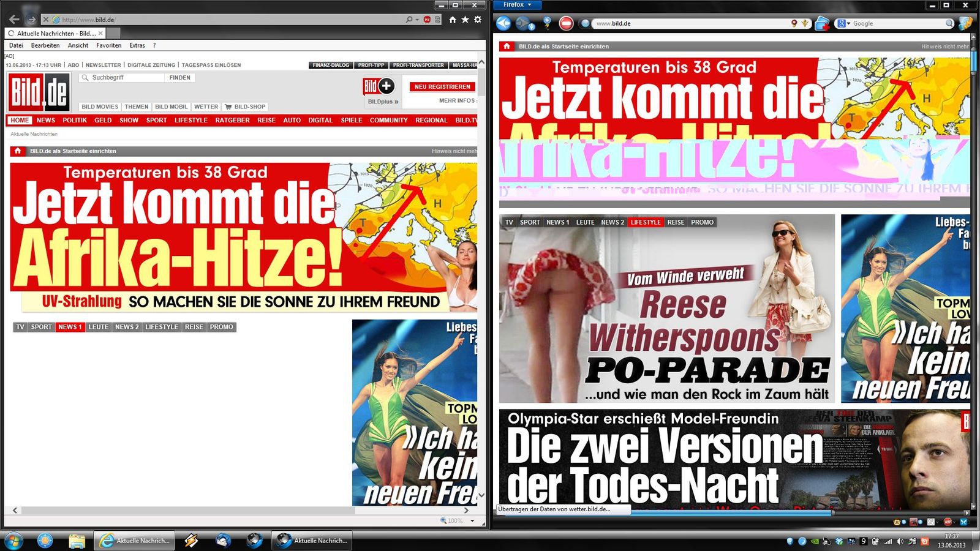
Task: Open the Firefox application menu button
Action: click(517, 5)
